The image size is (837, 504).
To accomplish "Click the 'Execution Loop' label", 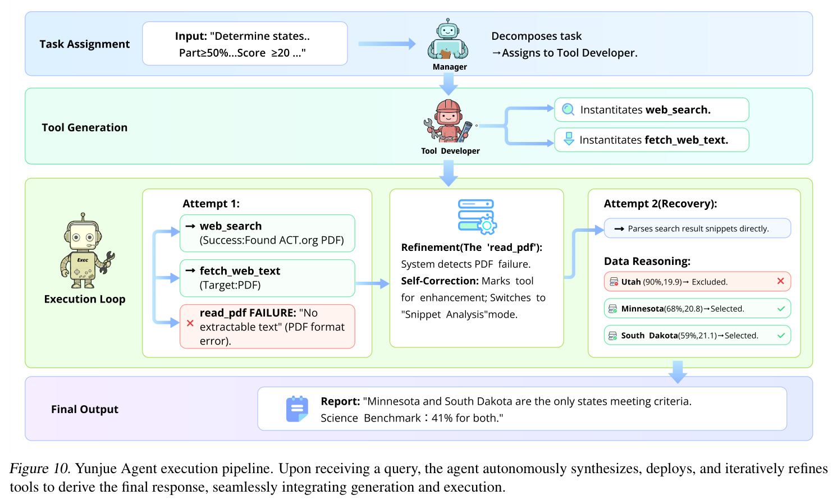I will 85,299.
